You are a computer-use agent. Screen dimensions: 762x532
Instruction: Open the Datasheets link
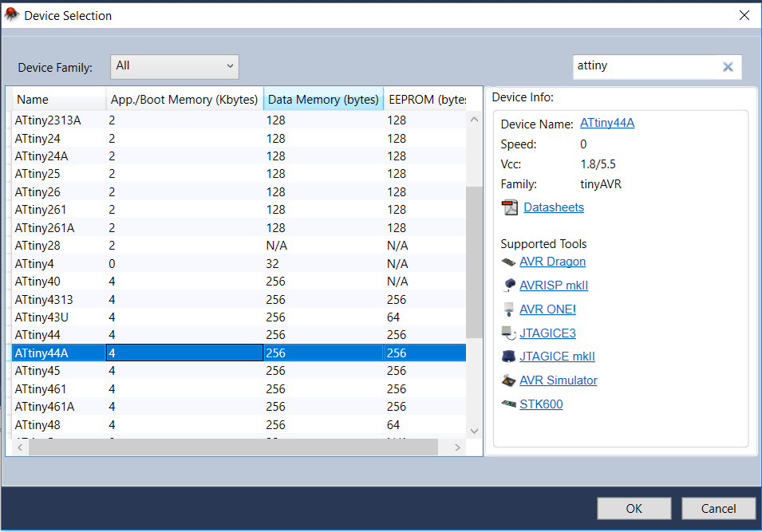pyautogui.click(x=554, y=207)
